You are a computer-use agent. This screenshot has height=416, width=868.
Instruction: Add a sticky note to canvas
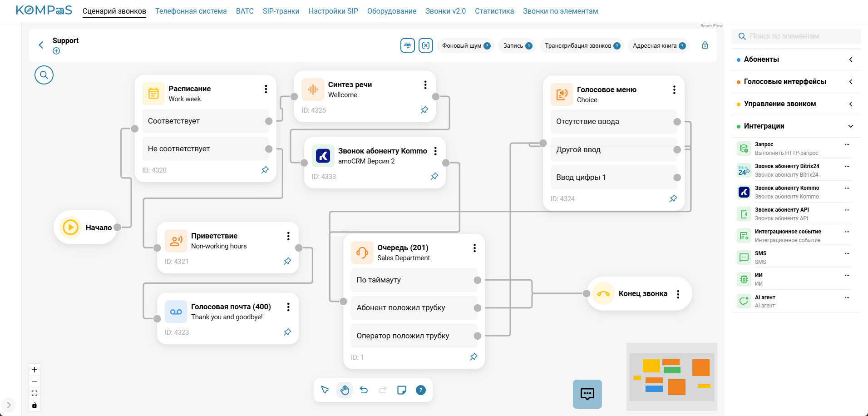[x=402, y=390]
